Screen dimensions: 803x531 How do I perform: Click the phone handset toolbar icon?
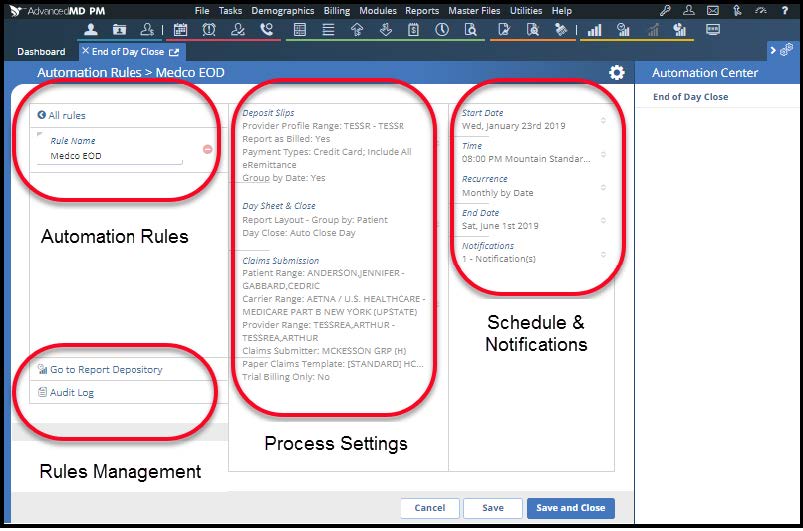pos(266,30)
